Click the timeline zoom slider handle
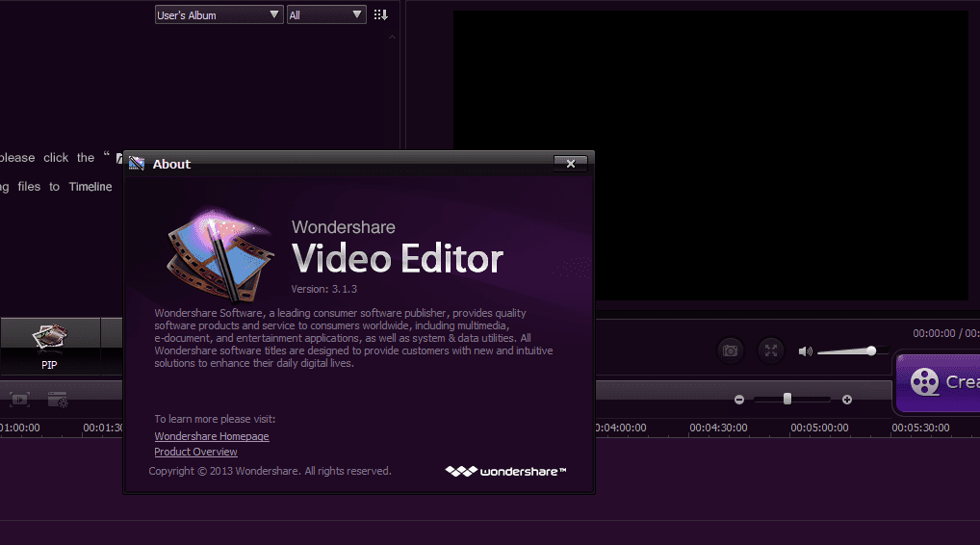 (787, 399)
